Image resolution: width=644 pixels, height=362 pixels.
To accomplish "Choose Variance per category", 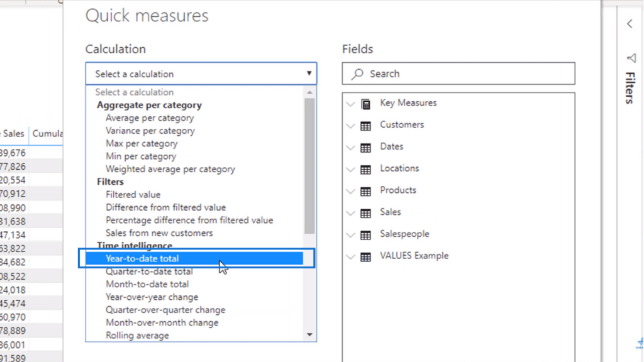I will click(150, 131).
